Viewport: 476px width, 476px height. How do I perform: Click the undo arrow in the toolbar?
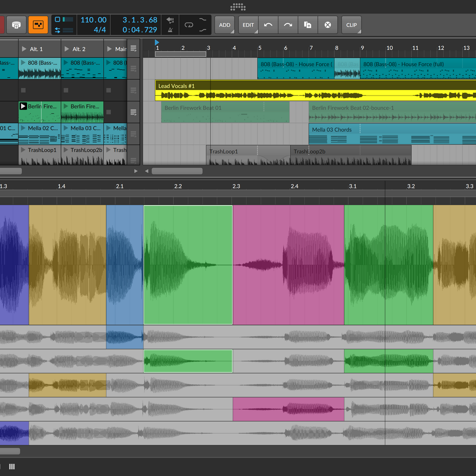[x=268, y=25]
